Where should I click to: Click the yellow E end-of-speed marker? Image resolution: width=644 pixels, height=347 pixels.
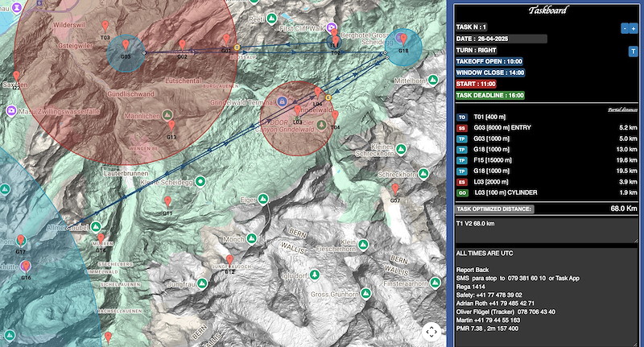coord(328,97)
